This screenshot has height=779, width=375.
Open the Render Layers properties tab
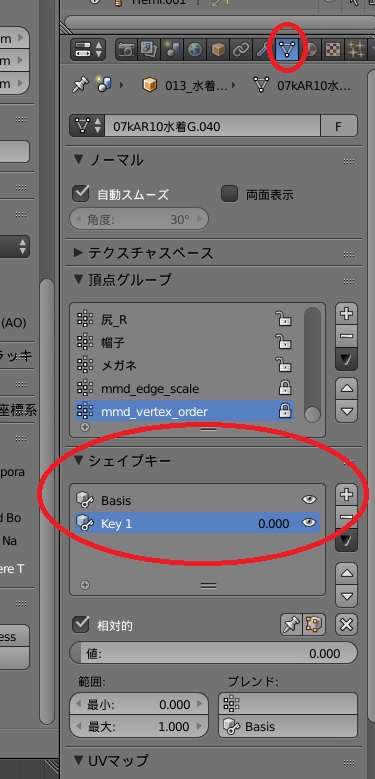[149, 50]
